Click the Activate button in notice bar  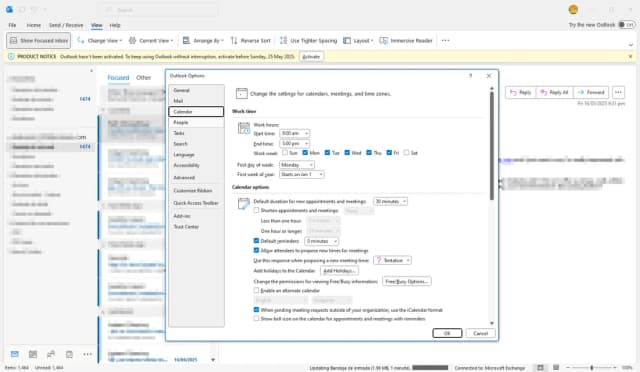click(311, 56)
